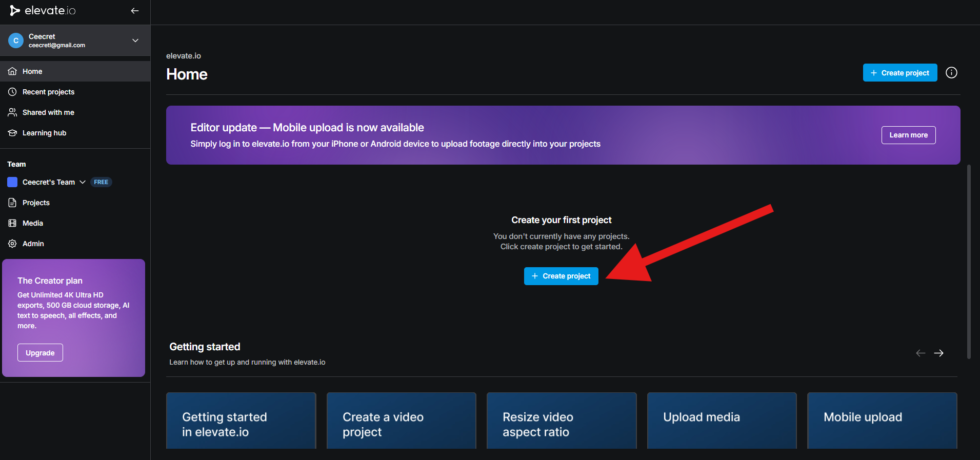980x460 pixels.
Task: Expand the Ceecret account dropdown chevron
Action: tap(135, 41)
